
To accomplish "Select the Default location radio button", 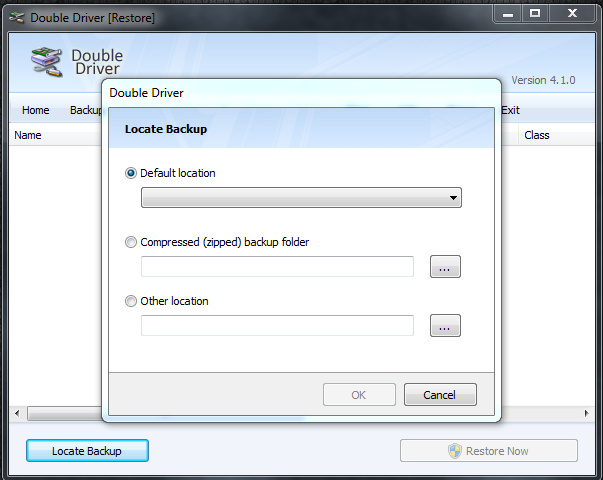I will [x=131, y=173].
